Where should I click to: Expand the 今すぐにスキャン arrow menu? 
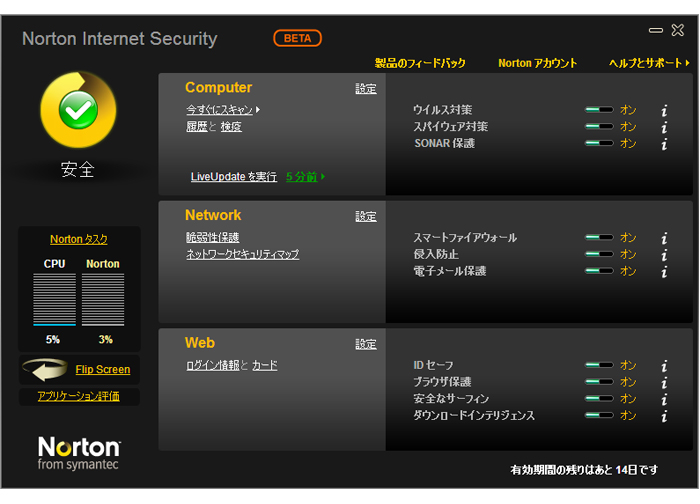click(x=258, y=109)
